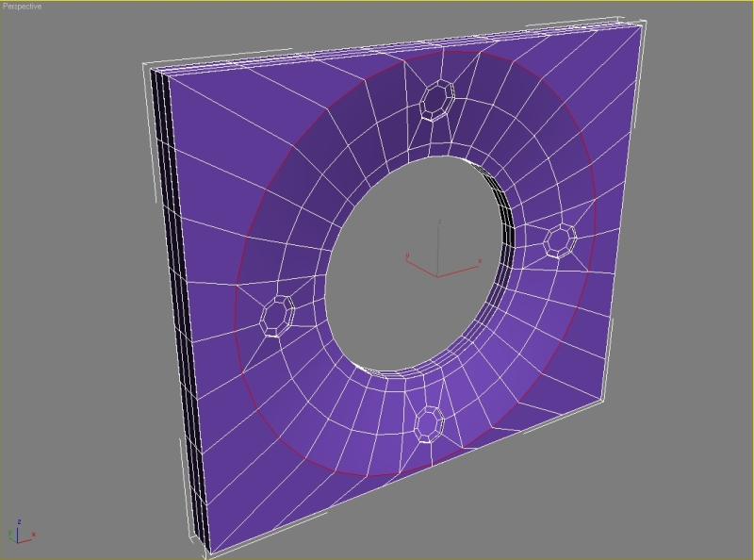Click the green Y label of the world axis tripod

pos(10,534)
